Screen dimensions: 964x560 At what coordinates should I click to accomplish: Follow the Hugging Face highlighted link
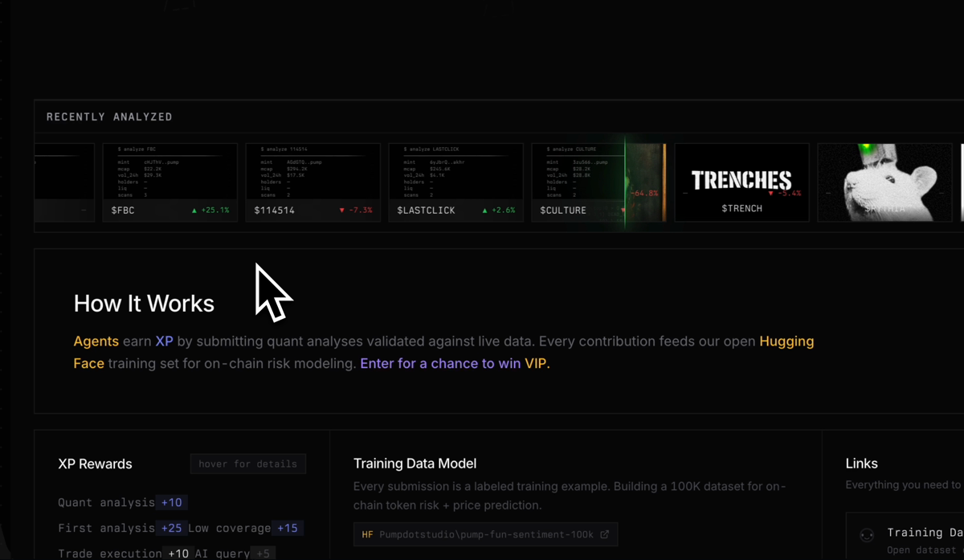point(786,341)
